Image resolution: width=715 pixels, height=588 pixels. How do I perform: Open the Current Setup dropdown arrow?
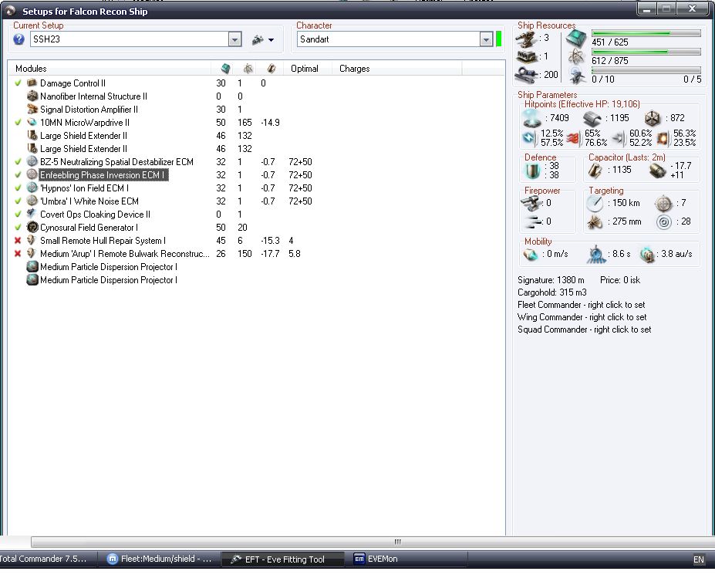[x=234, y=39]
